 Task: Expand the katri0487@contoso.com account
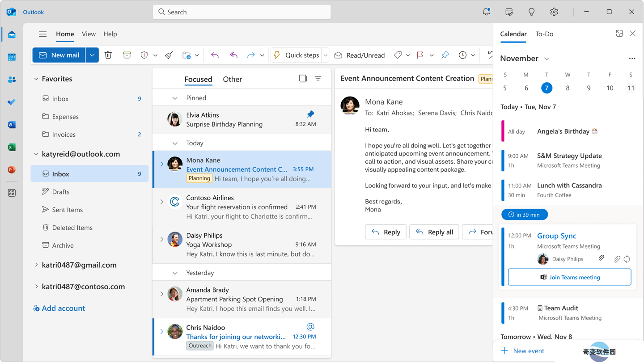point(36,287)
